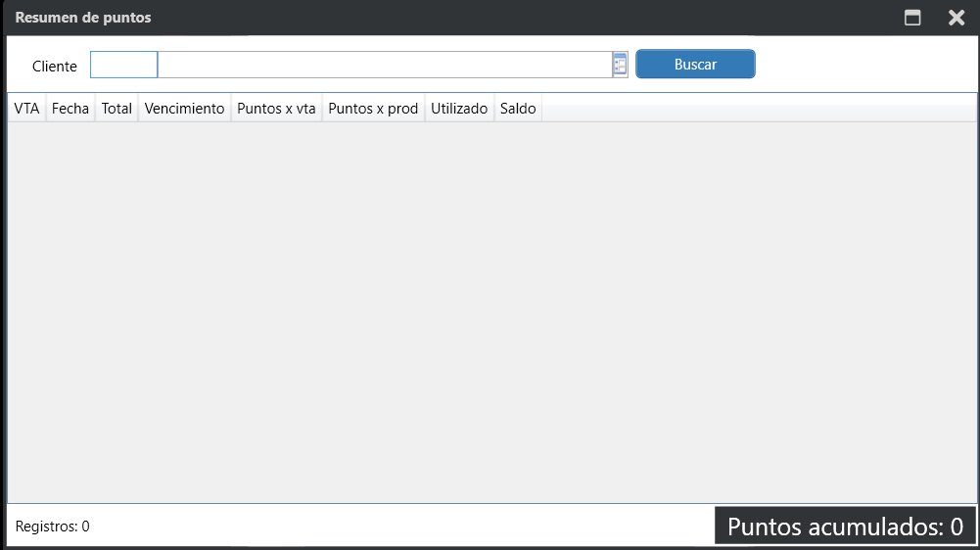
Task: Click the Registros: 0 status text
Action: [x=53, y=527]
